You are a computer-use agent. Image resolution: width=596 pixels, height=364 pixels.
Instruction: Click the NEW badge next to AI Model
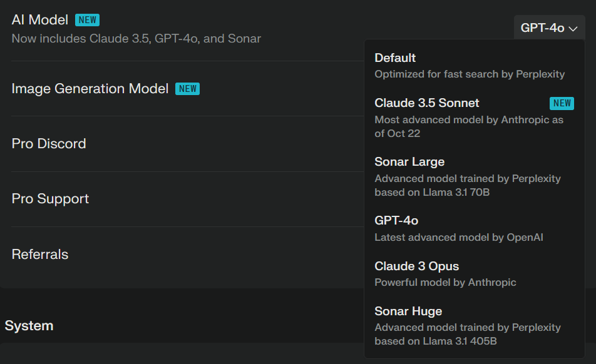point(87,20)
